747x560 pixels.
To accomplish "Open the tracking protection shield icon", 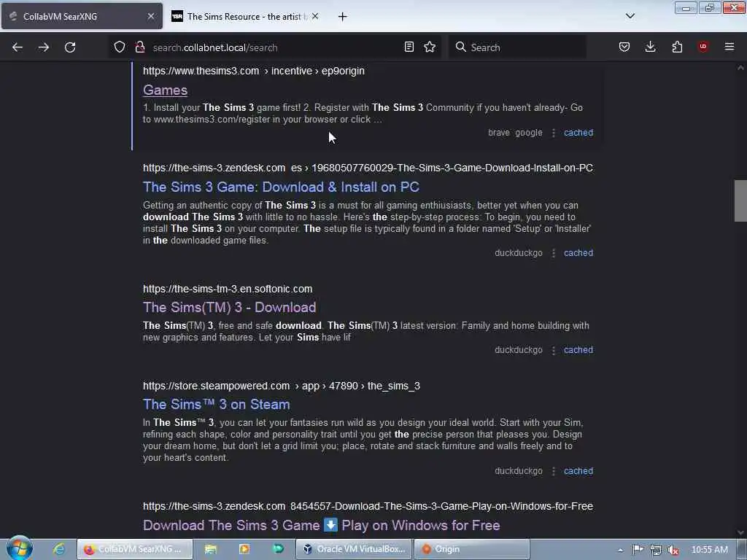I will [120, 47].
